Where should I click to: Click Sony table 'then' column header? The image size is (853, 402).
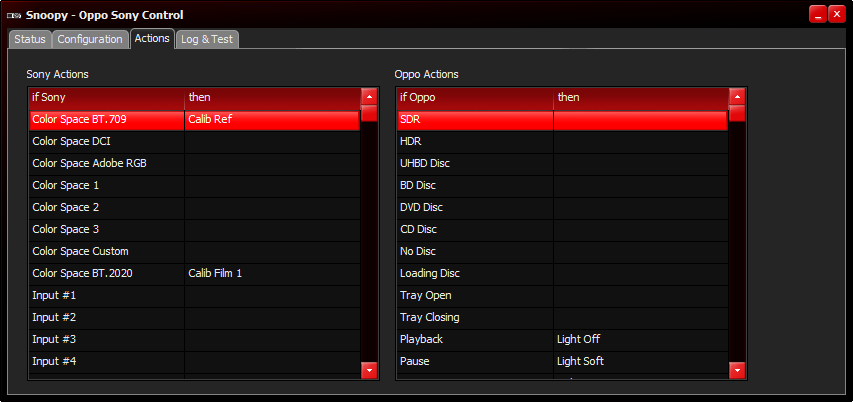[x=273, y=97]
